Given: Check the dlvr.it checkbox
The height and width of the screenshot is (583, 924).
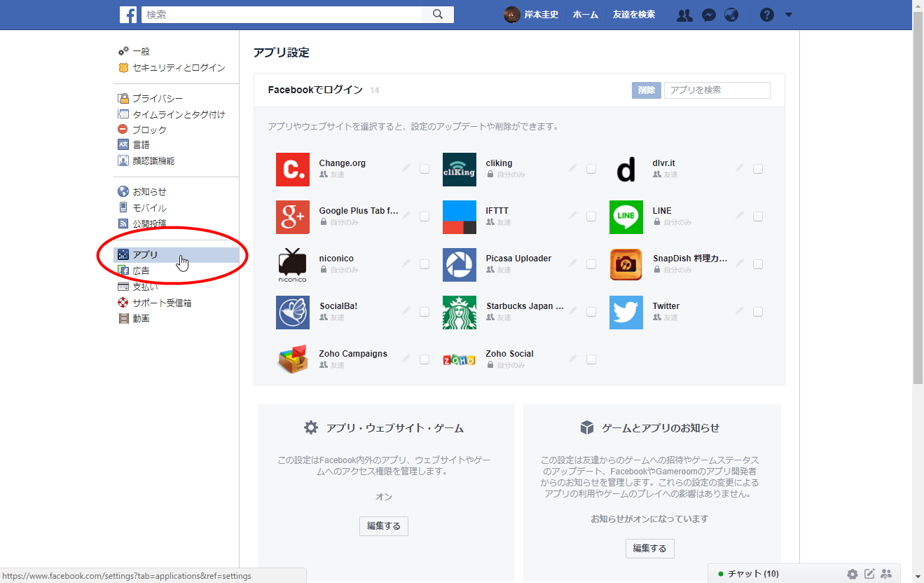Looking at the screenshot, I should pos(758,169).
